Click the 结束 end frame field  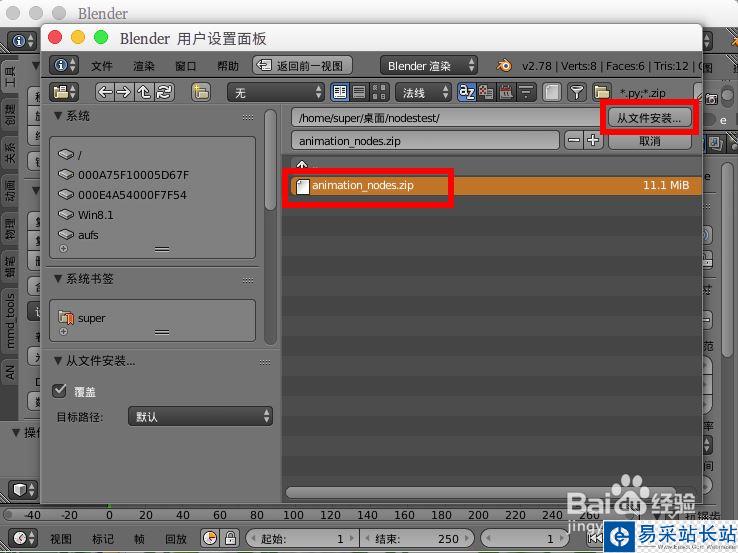click(417, 538)
